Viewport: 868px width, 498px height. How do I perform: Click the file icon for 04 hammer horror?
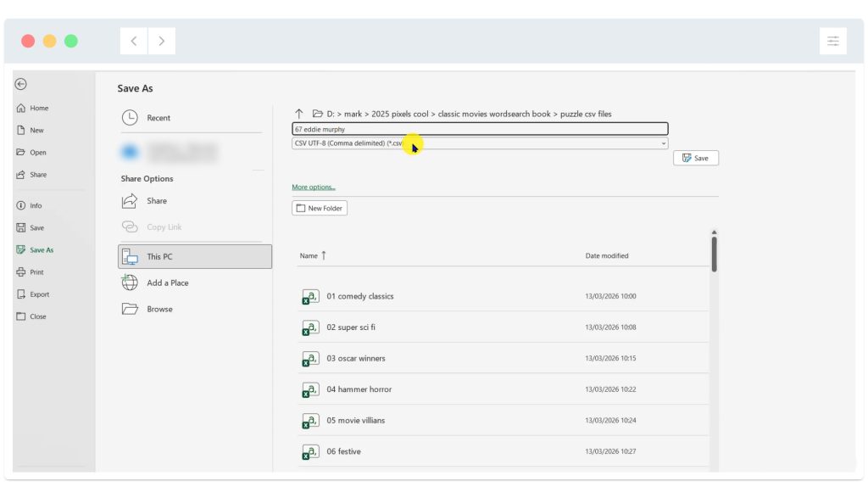[x=310, y=389]
